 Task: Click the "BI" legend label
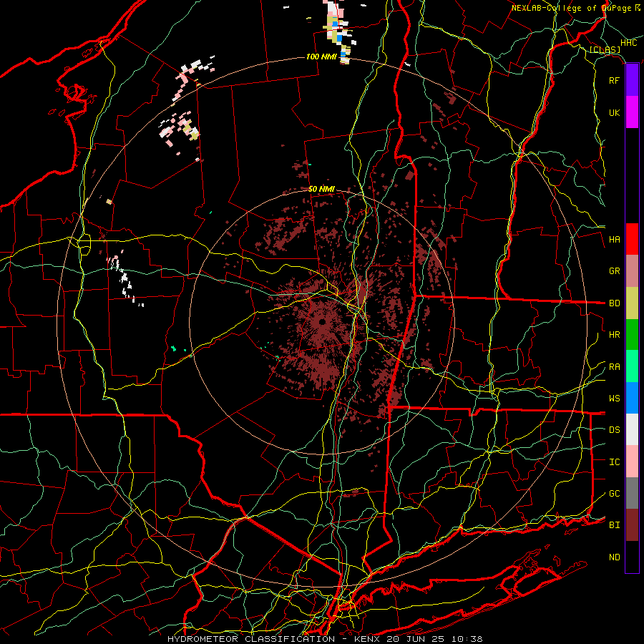tap(614, 525)
